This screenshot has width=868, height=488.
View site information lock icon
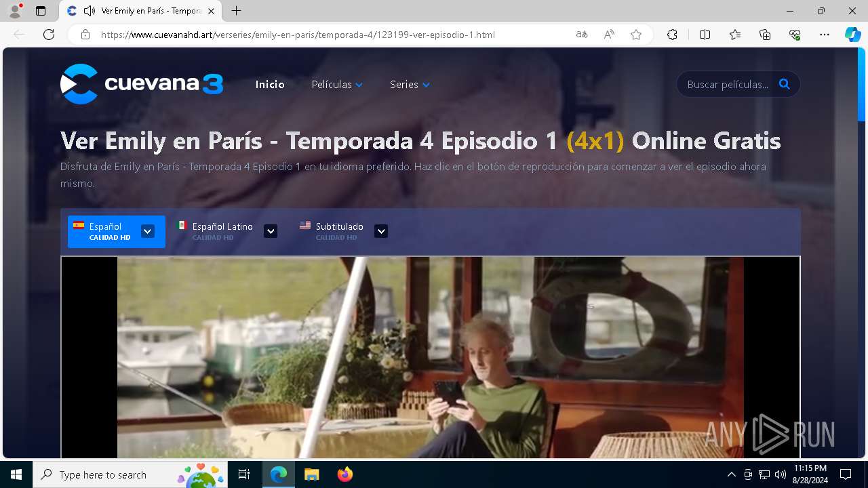pyautogui.click(x=85, y=35)
